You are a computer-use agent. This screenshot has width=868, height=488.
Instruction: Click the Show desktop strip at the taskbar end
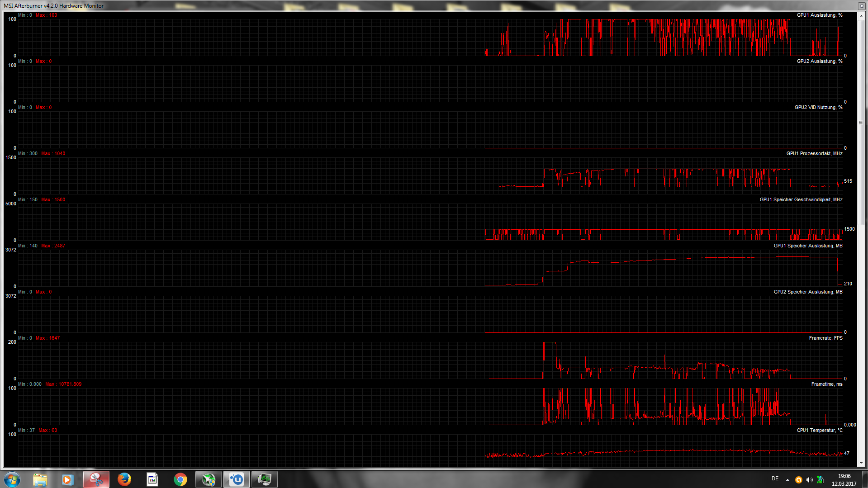pos(864,479)
